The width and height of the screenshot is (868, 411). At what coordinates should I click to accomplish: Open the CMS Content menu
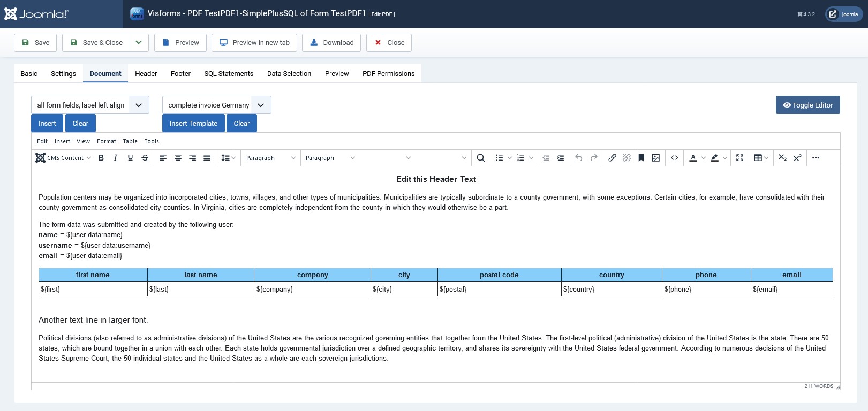click(63, 158)
